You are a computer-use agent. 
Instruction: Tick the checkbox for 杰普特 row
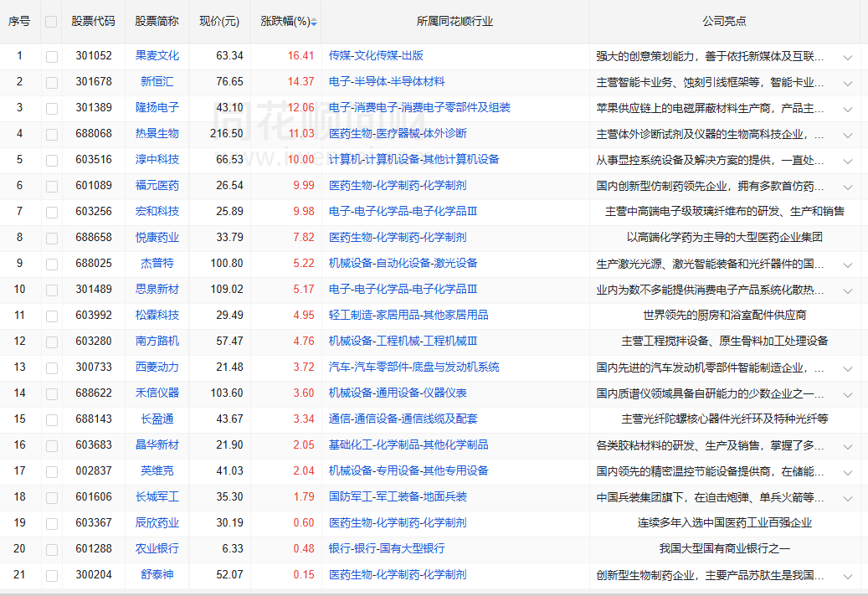[x=52, y=264]
